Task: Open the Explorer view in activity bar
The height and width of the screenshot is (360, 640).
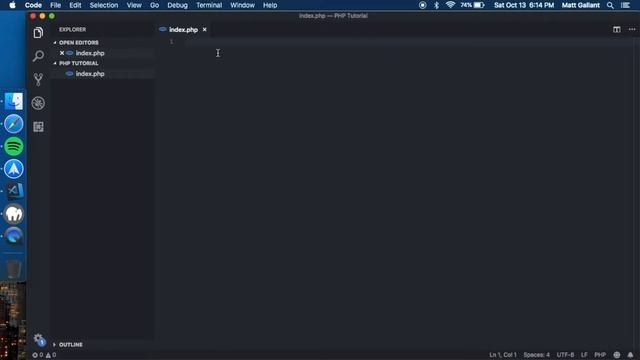Action: 38,33
